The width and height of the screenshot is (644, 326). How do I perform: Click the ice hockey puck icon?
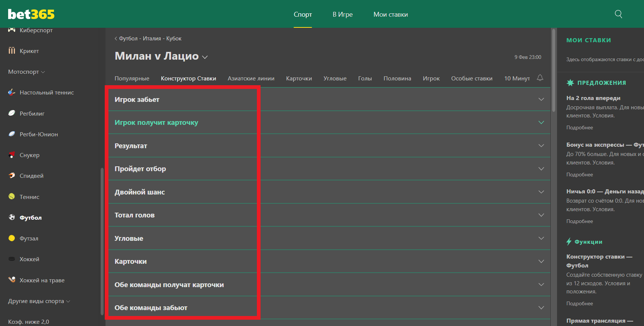(12, 259)
